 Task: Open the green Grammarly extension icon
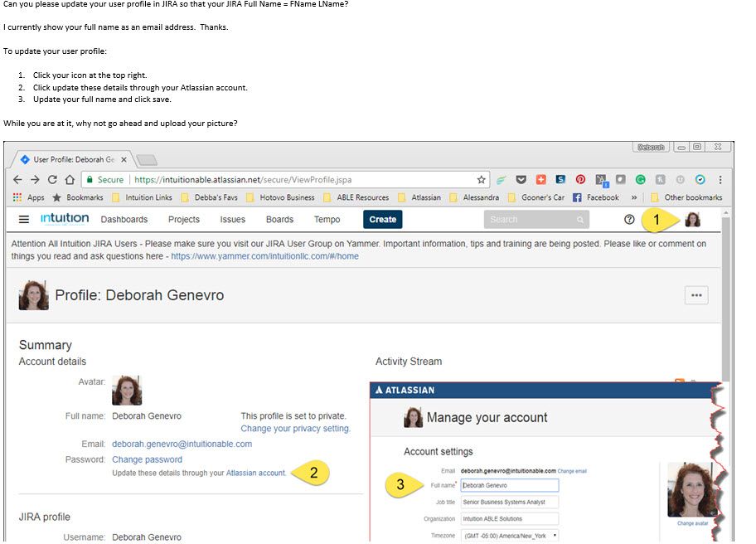pyautogui.click(x=640, y=180)
